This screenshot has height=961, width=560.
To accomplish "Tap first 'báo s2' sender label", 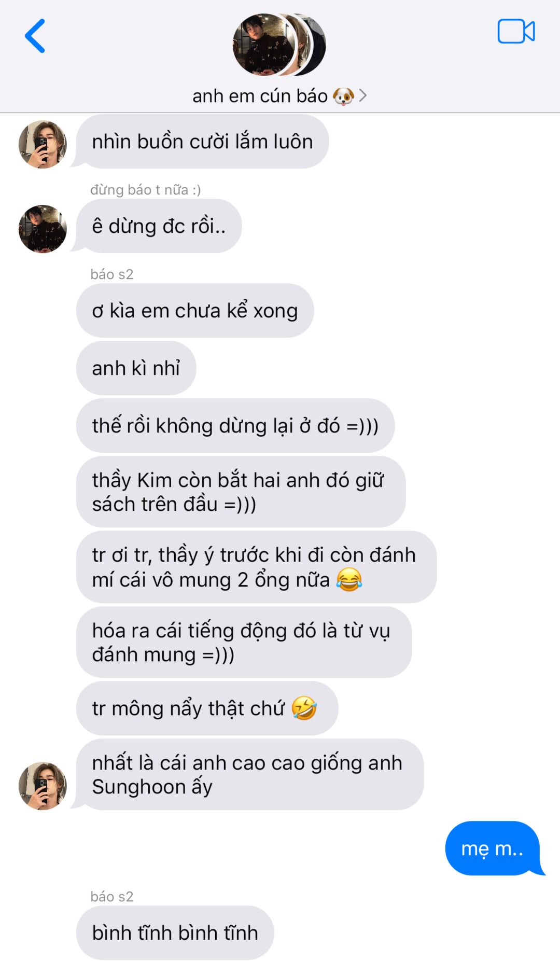I will 112,274.
